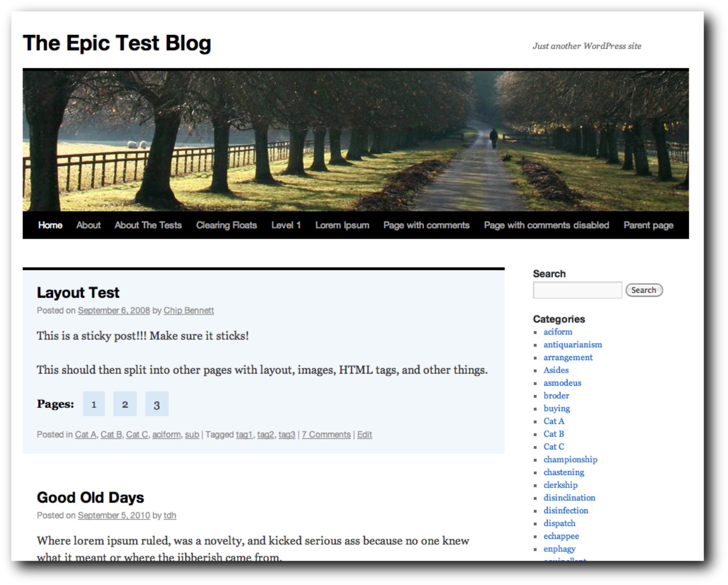
Task: Go to page 2 of Layout Test
Action: [125, 404]
